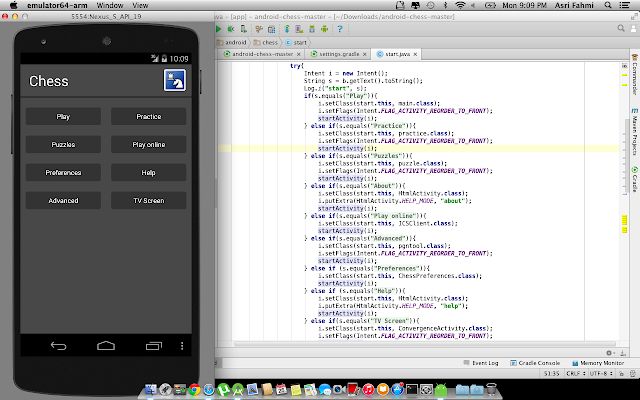Image resolution: width=640 pixels, height=400 pixels.
Task: Tap the Advanced button in Chess app
Action: point(63,200)
